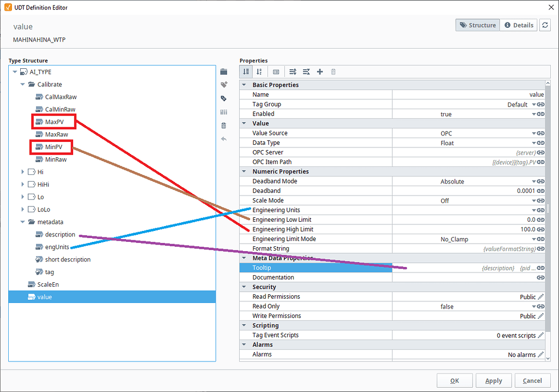
Task: Delete the selected tag with the trash icon
Action: 224,125
